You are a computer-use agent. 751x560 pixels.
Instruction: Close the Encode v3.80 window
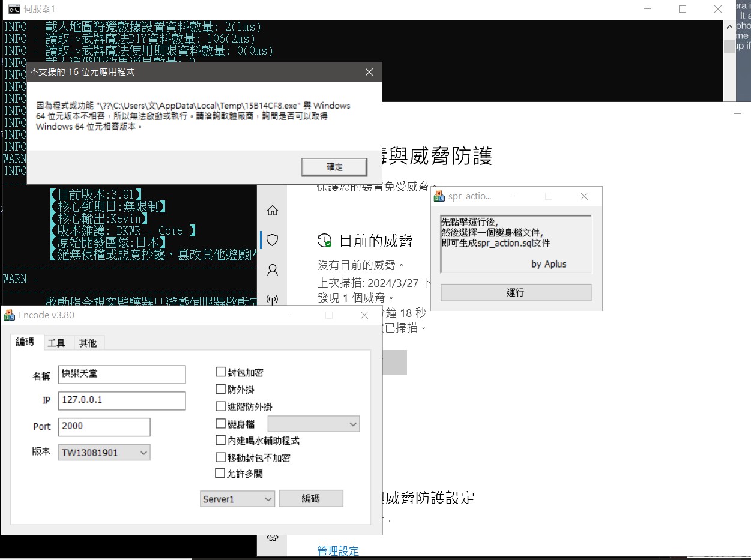point(364,315)
